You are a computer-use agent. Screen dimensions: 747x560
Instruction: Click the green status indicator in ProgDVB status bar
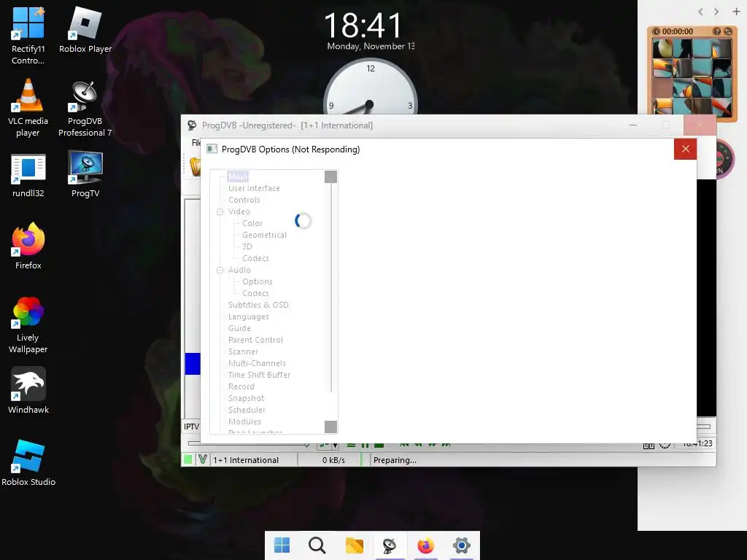pos(188,459)
